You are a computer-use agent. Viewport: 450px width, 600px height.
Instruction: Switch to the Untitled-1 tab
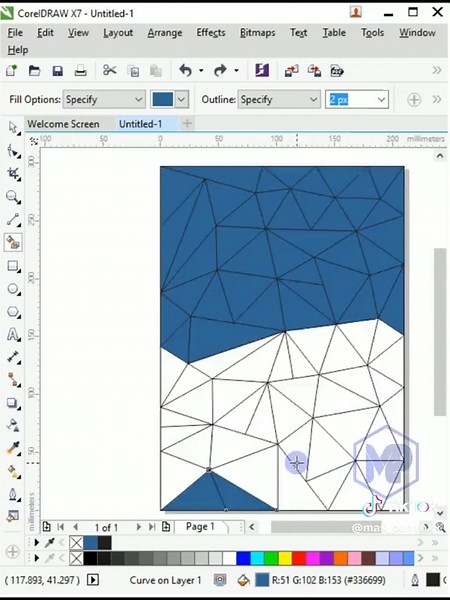(x=140, y=124)
